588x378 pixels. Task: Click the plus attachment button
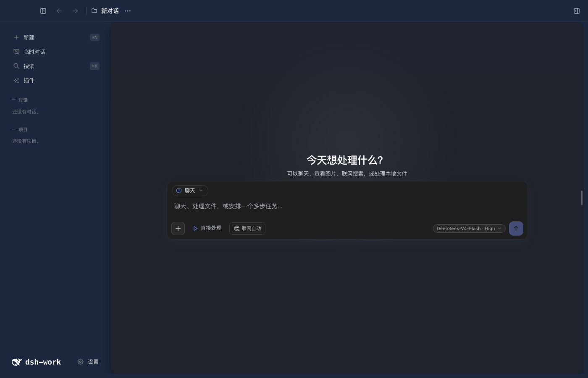point(178,228)
